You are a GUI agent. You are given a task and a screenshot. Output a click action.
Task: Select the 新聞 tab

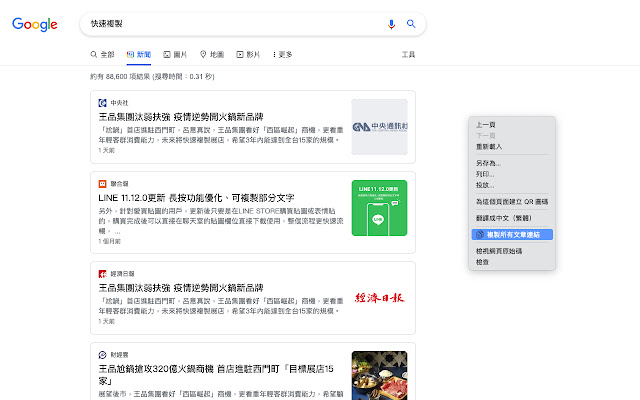(x=139, y=54)
